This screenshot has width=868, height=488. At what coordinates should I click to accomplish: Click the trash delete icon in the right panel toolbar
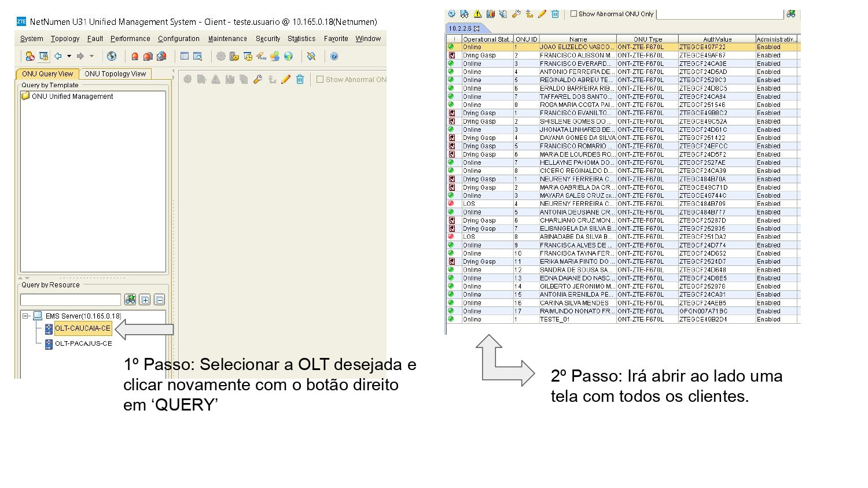click(555, 14)
